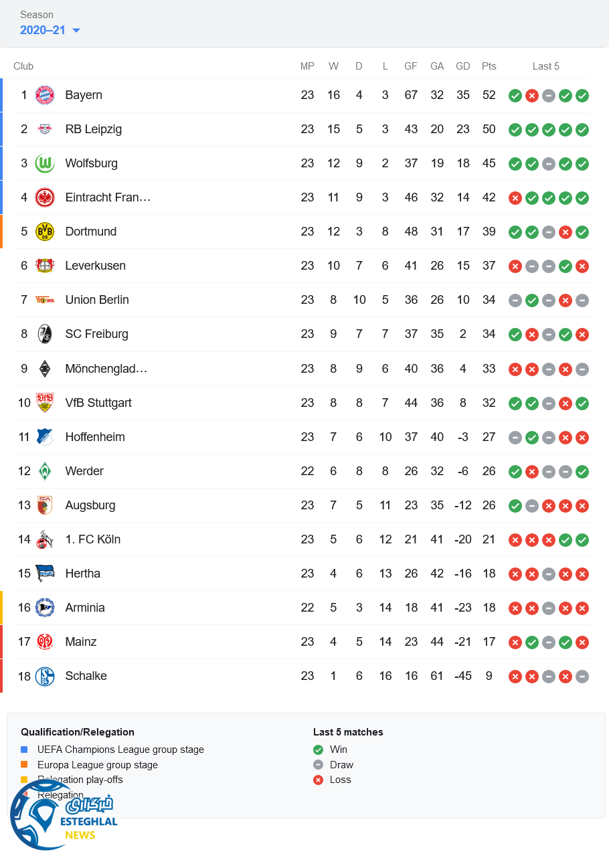609x868 pixels.
Task: Click the GD column header
Action: (463, 66)
